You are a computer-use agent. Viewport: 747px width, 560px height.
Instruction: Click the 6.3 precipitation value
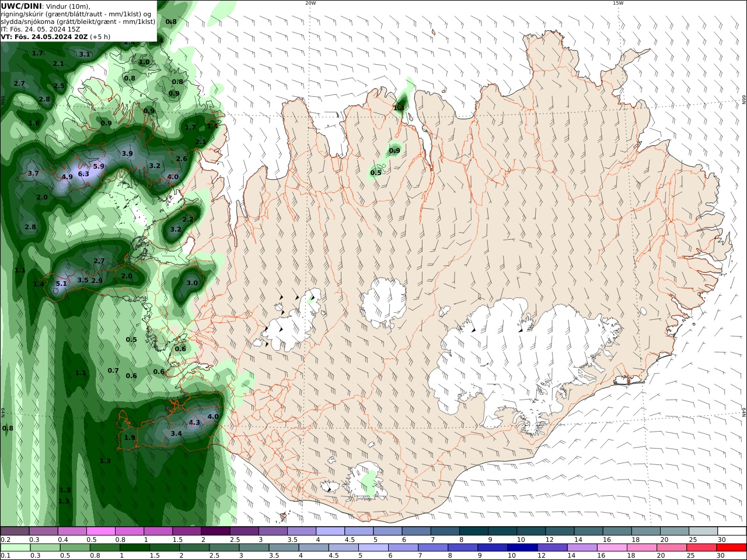pos(83,174)
